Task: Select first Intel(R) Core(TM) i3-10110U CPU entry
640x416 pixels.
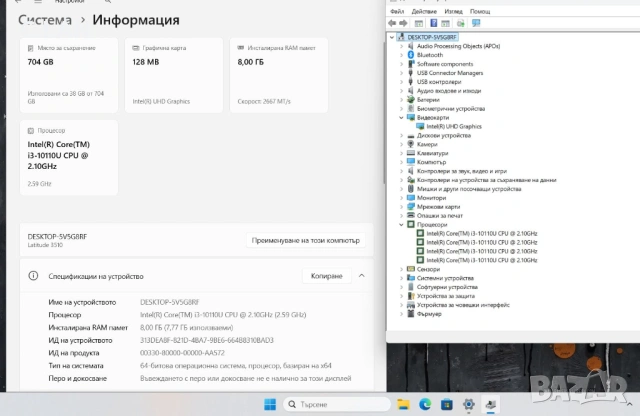Action: point(482,234)
